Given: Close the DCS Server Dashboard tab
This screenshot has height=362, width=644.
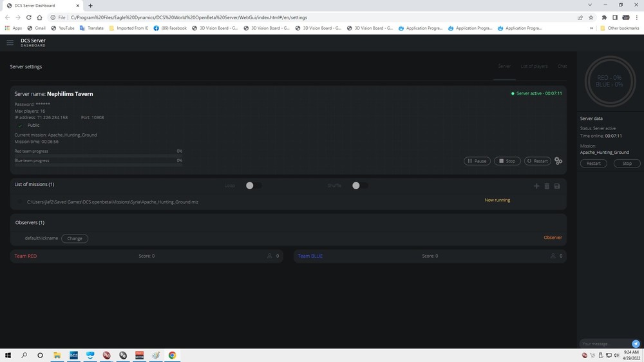Looking at the screenshot, I should (x=78, y=5).
